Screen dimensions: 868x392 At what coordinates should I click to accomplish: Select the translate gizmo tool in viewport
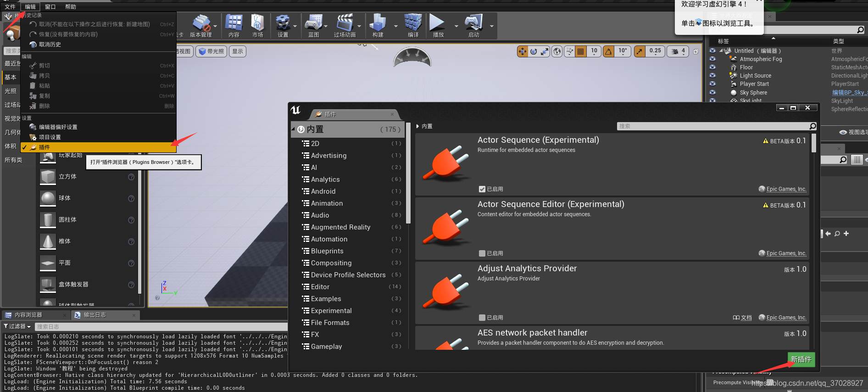(523, 51)
